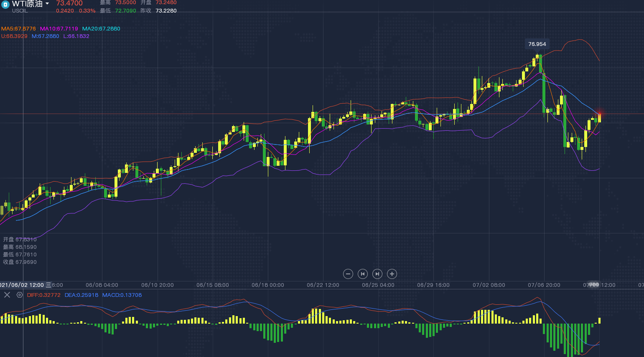Click the MA5 moving average label
The width and height of the screenshot is (644, 357).
pyautogui.click(x=18, y=29)
